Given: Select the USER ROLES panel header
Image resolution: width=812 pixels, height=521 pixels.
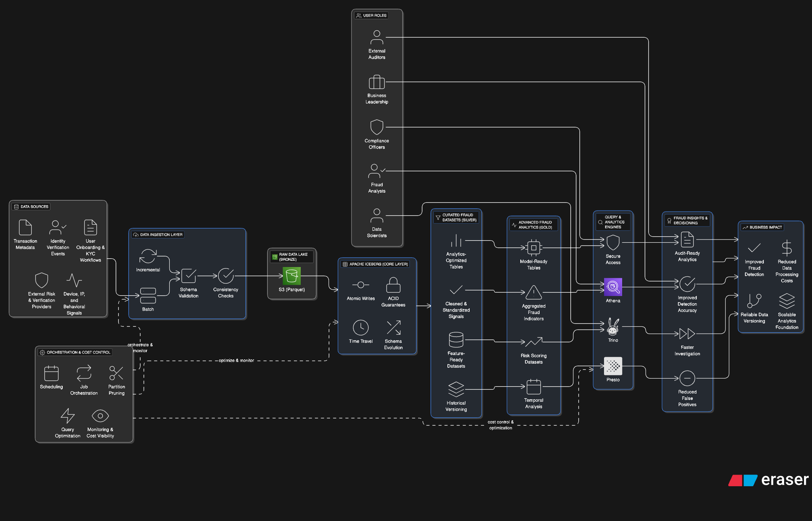Looking at the screenshot, I should [x=371, y=15].
